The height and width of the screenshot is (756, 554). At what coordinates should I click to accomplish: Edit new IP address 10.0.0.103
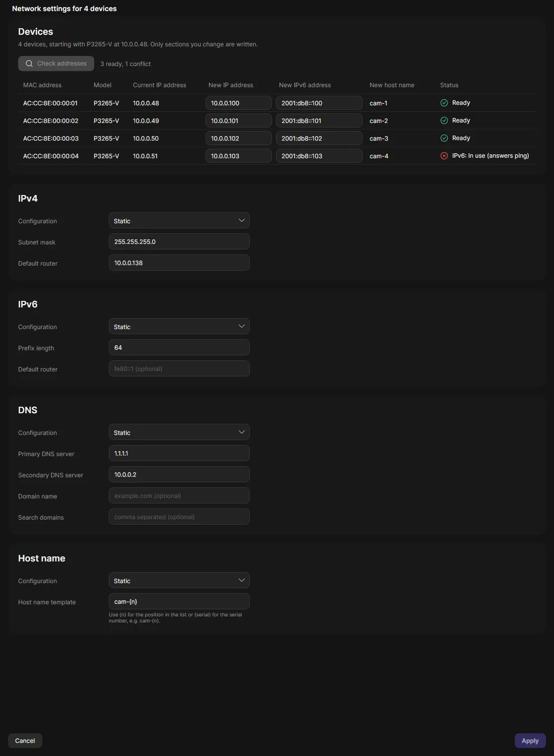[239, 156]
